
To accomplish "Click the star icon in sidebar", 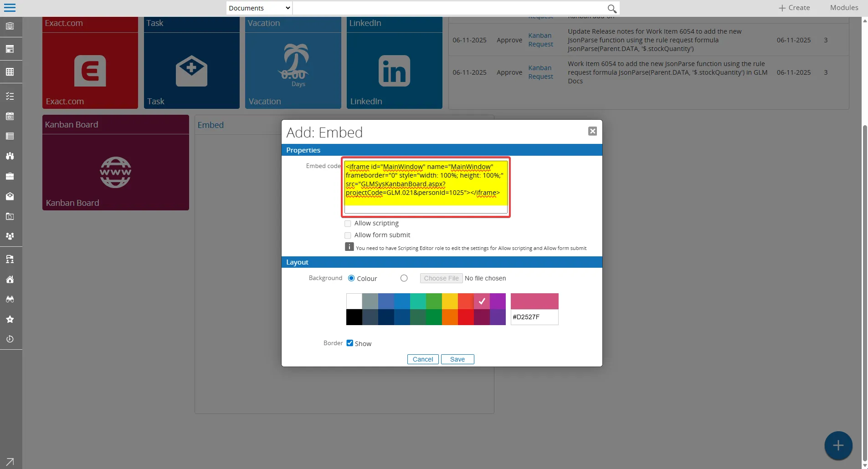I will [10, 319].
